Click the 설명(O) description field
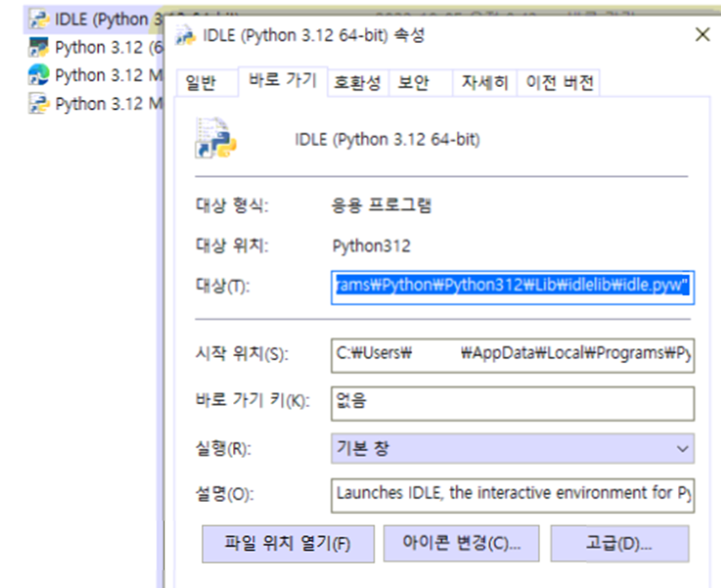This screenshot has height=588, width=721. click(x=513, y=495)
